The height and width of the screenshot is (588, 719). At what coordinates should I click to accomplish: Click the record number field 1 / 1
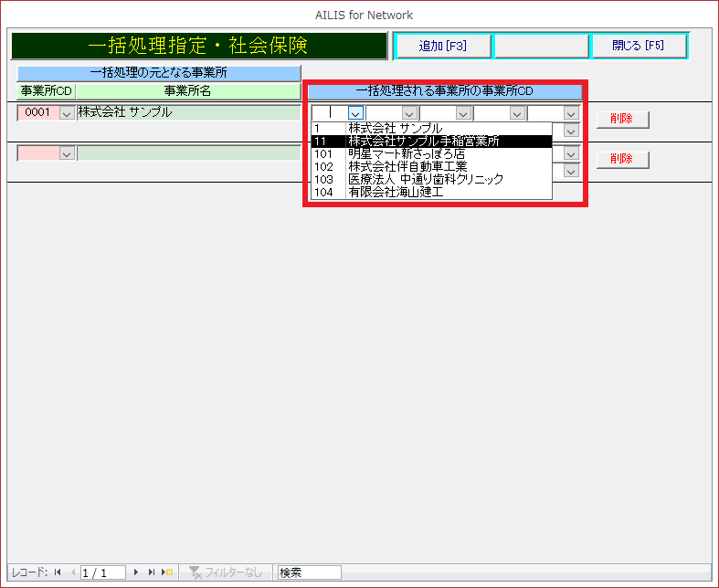coord(103,572)
